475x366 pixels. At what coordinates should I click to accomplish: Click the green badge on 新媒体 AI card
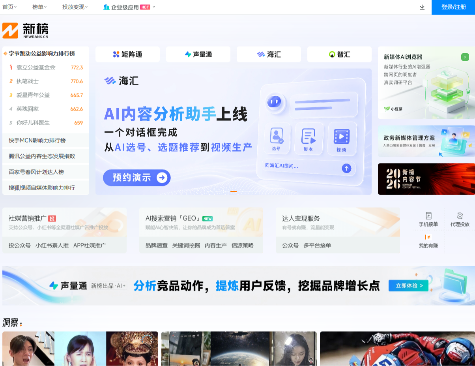465,57
